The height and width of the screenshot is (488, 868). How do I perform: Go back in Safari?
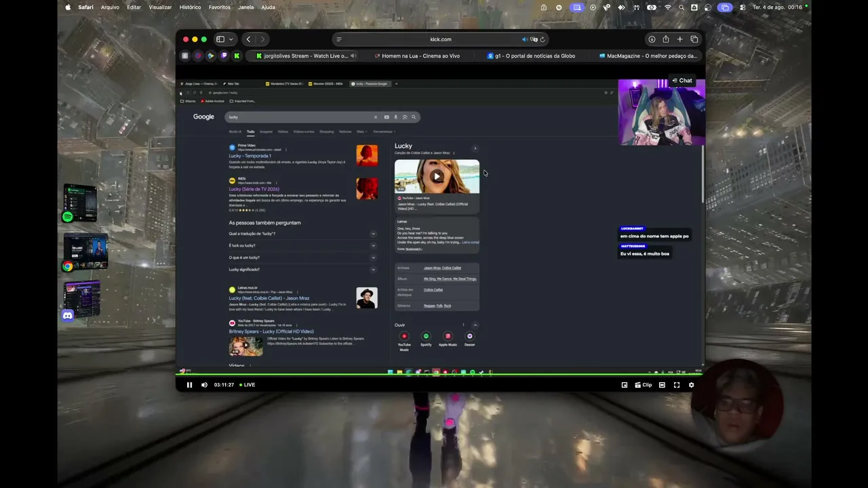point(249,39)
